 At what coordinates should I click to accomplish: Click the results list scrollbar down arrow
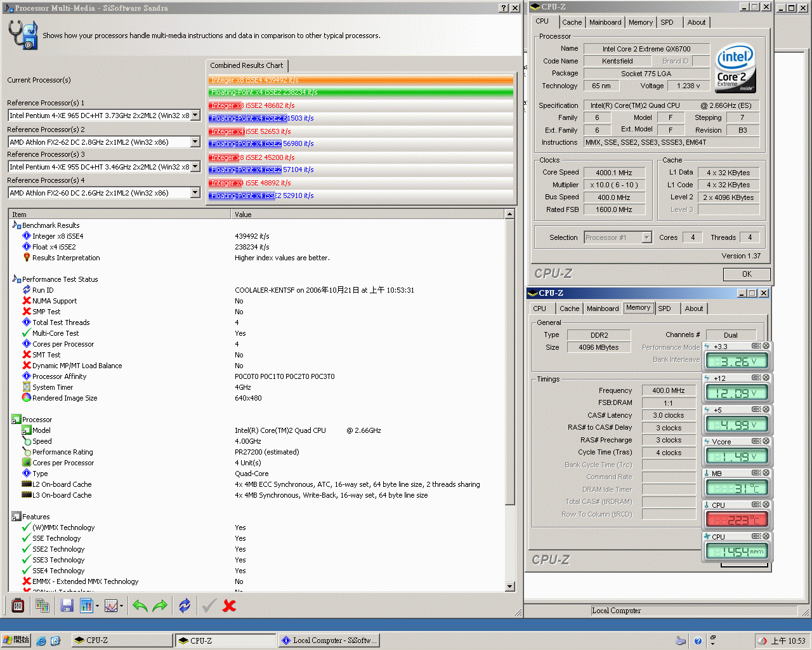tap(509, 587)
